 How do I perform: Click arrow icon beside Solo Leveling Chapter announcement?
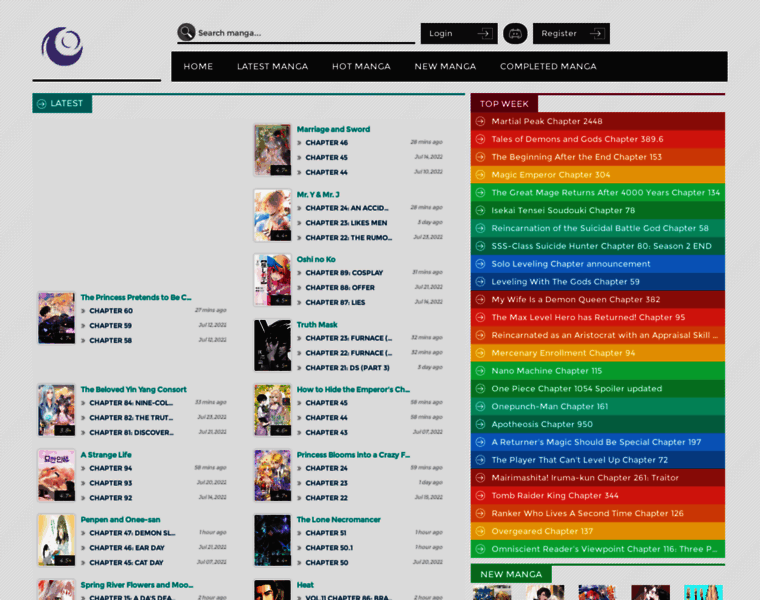tap(480, 264)
